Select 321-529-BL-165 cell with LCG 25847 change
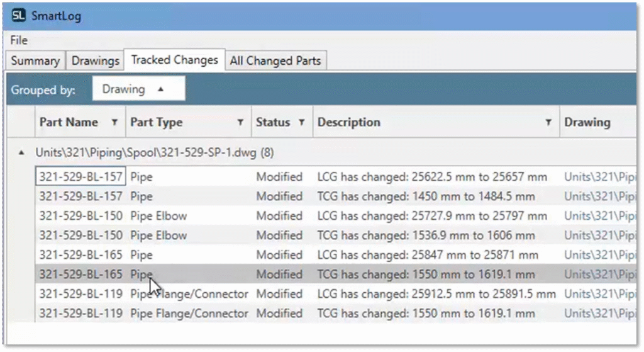Image resolution: width=644 pixels, height=352 pixels. [x=80, y=255]
